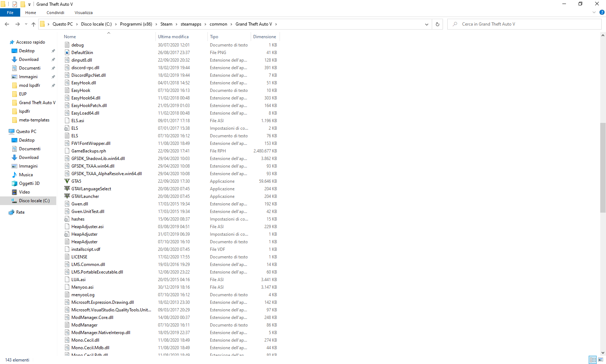Screen dimensions: 606x364
Task: Expand the chevron after Steam in path
Action: tap(177, 24)
